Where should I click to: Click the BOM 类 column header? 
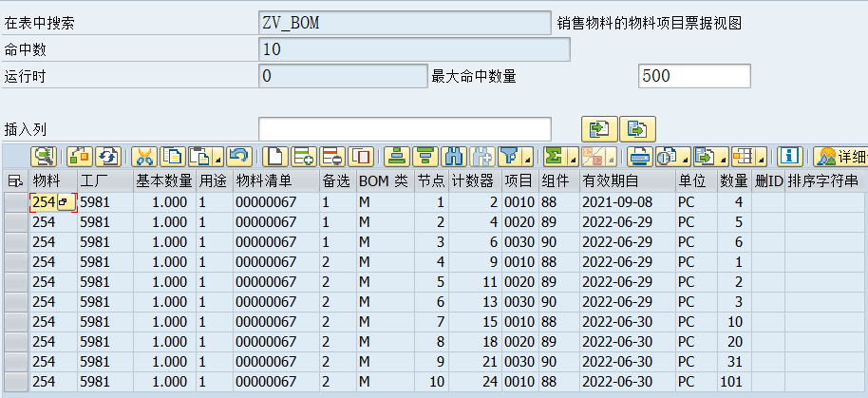click(385, 181)
